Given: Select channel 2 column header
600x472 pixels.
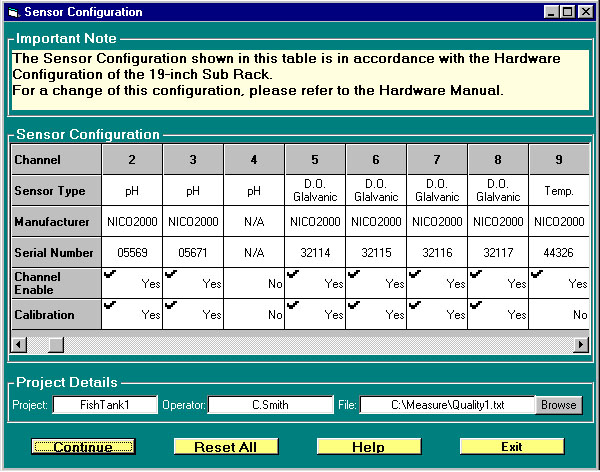Looking at the screenshot, I should click(x=132, y=159).
